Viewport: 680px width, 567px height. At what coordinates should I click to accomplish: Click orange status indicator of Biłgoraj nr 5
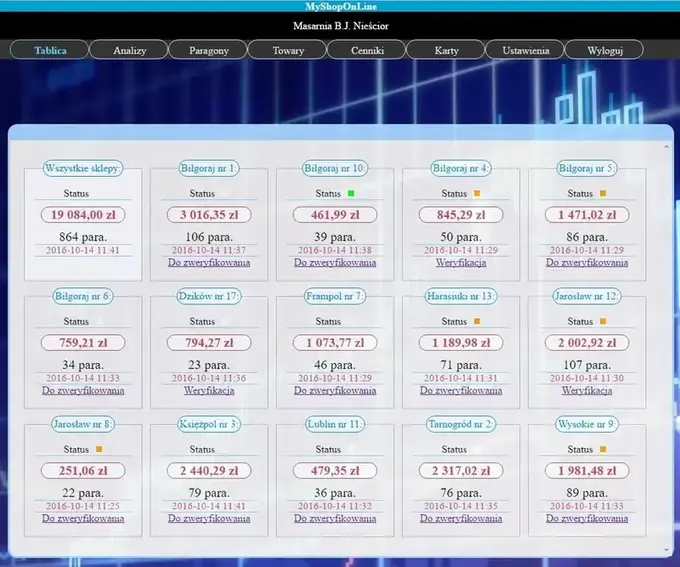point(603,193)
